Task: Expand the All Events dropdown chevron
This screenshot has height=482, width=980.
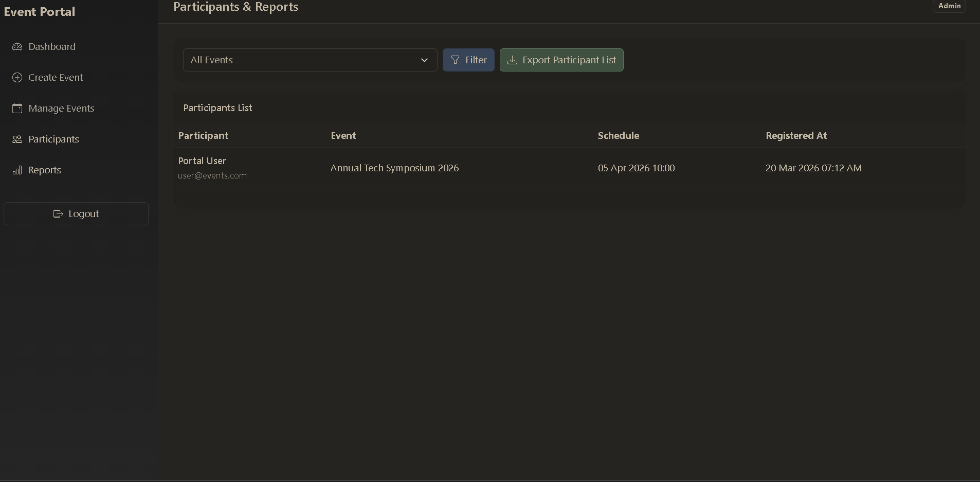Action: point(424,60)
